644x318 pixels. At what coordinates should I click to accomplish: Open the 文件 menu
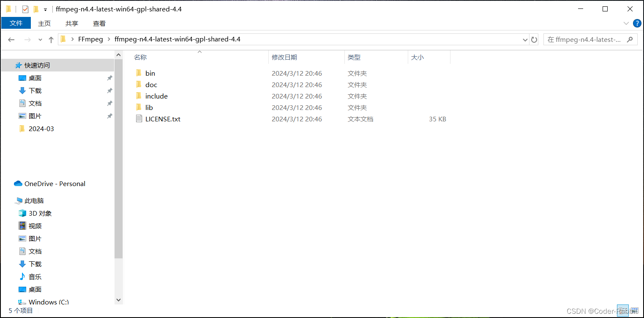pyautogui.click(x=16, y=23)
